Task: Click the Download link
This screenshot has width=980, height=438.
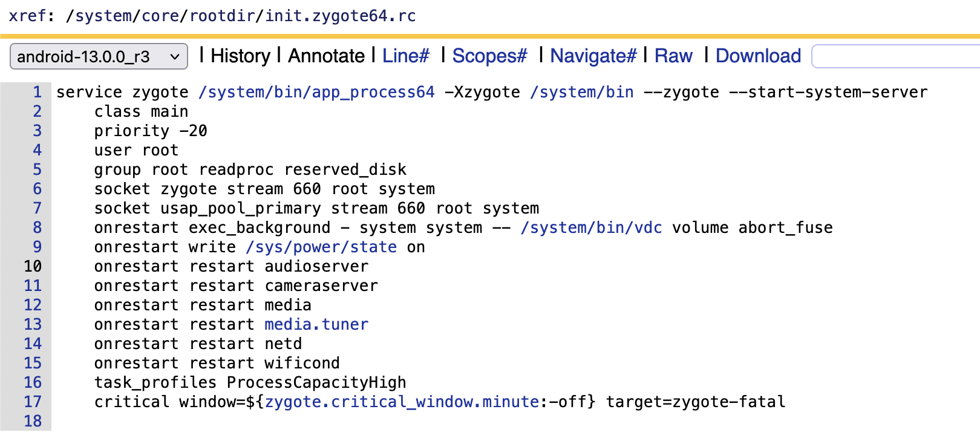Action: [x=758, y=56]
